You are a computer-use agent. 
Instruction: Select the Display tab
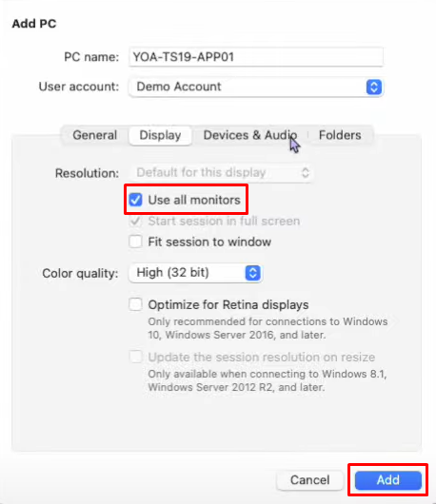click(x=160, y=135)
